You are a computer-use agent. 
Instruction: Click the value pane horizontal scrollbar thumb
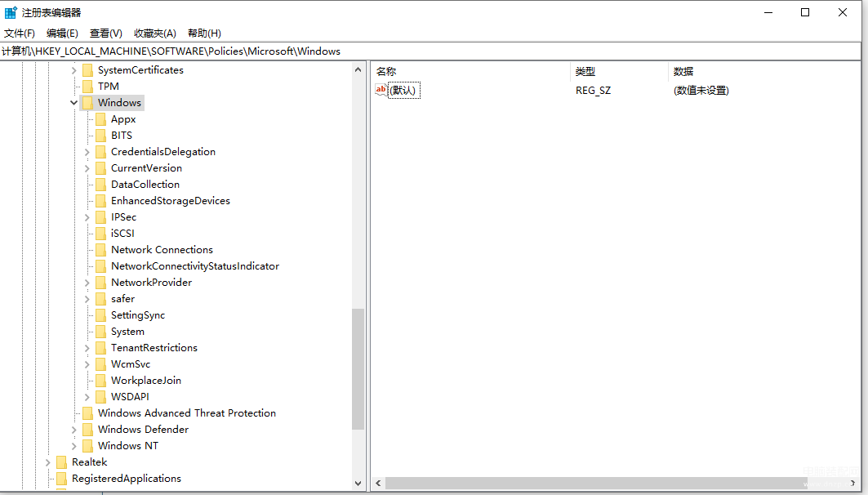click(594, 484)
